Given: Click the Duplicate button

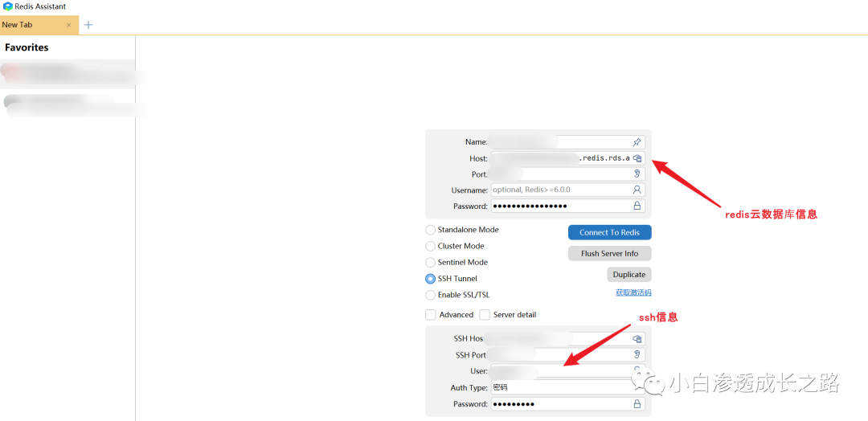Looking at the screenshot, I should point(628,275).
